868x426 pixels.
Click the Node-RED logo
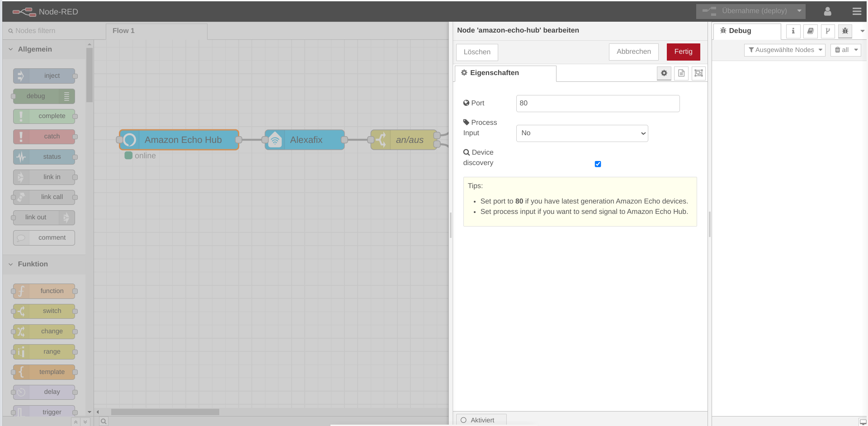(x=45, y=12)
